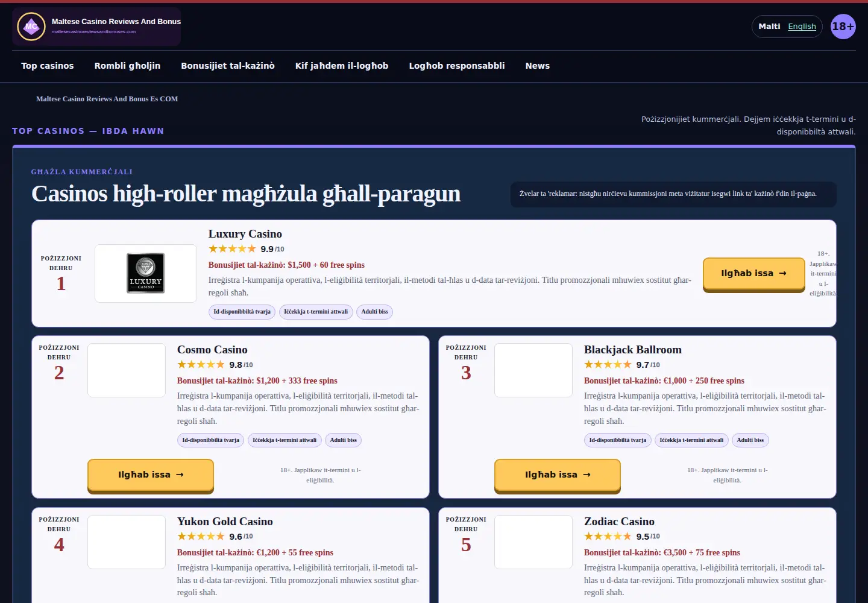Viewport: 868px width, 603px height.
Task: Click Blackjack Ballroom's Iċċekkja t-termini attwali tag
Action: (x=691, y=440)
